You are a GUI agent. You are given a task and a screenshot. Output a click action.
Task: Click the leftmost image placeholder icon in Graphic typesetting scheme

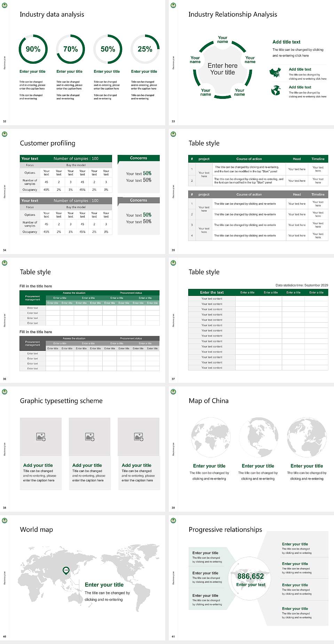point(41,437)
